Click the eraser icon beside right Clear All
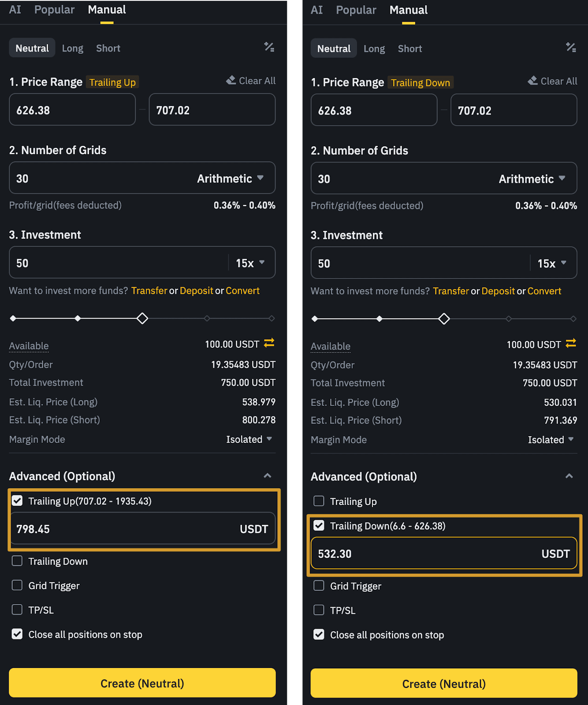Viewport: 588px width, 705px height. pos(533,81)
